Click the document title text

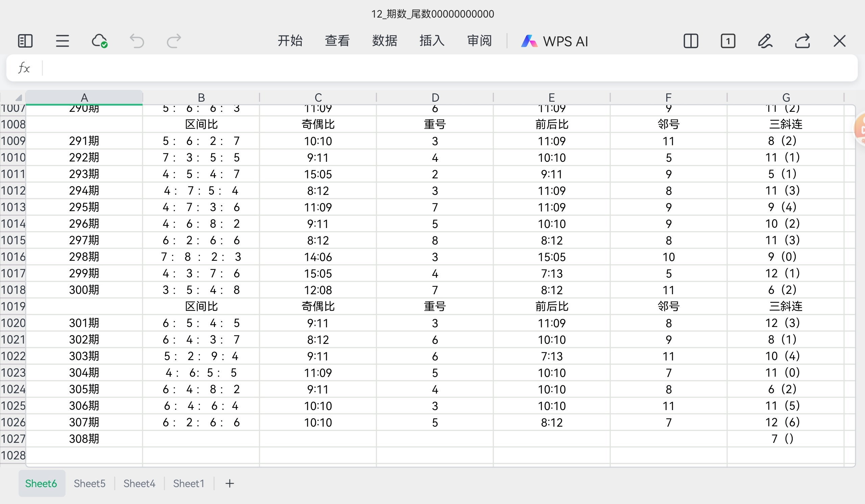pos(432,14)
